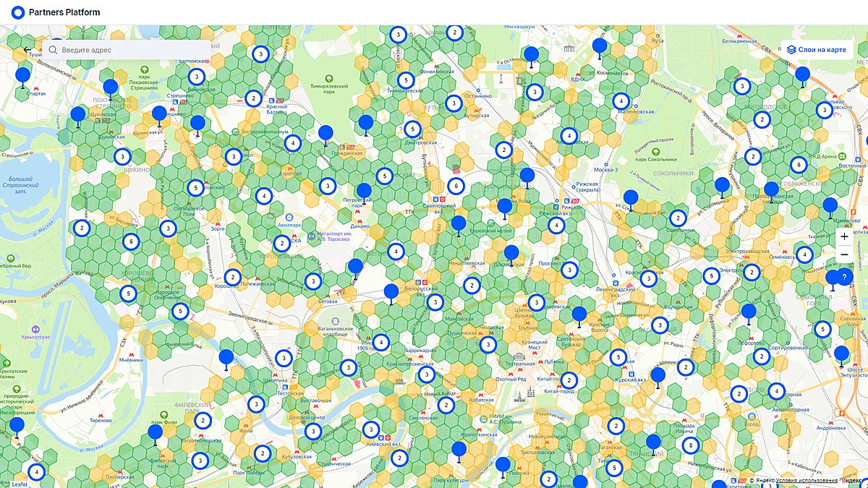Click the Partners Platform logo
868x488 pixels.
(19, 12)
